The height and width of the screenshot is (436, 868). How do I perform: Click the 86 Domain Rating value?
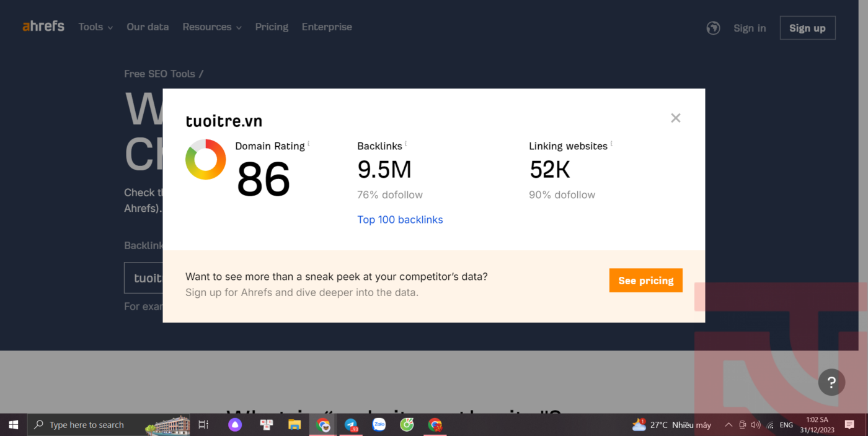click(x=263, y=180)
